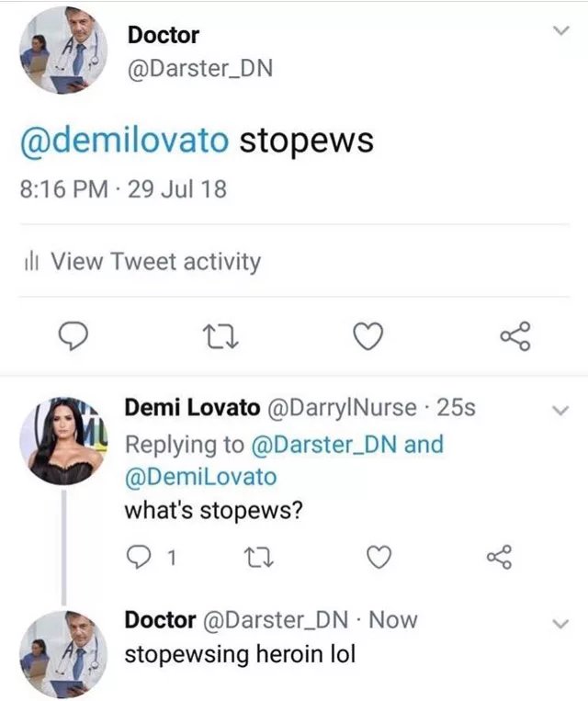
Task: Reply to the "what's stopews?" tweet
Action: [x=138, y=557]
